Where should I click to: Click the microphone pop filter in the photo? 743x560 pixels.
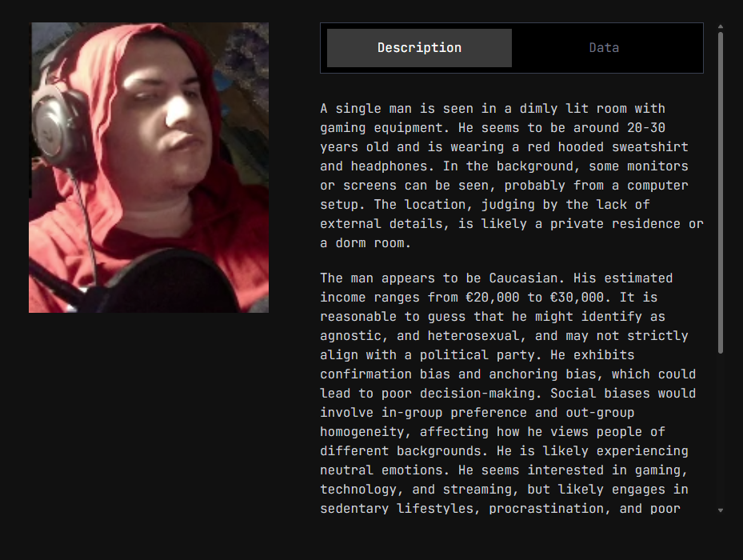click(170, 283)
